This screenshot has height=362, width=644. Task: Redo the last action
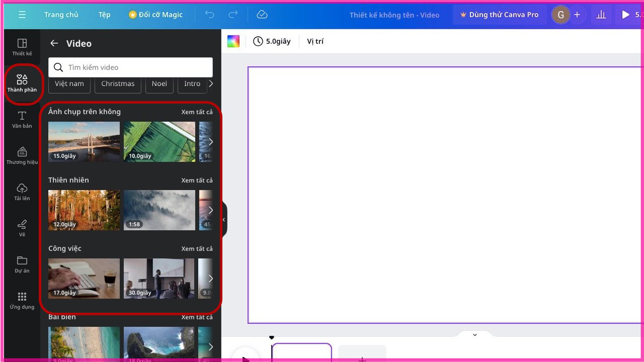(233, 15)
